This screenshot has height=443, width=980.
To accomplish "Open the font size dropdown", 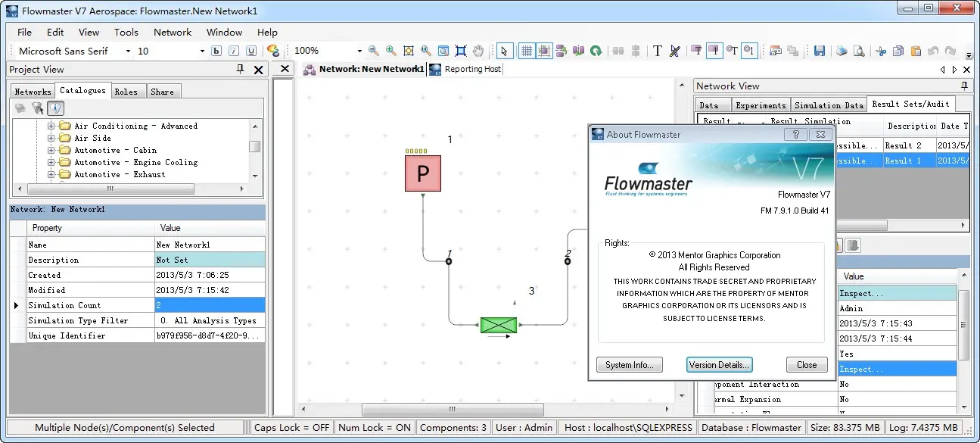I will tap(202, 51).
